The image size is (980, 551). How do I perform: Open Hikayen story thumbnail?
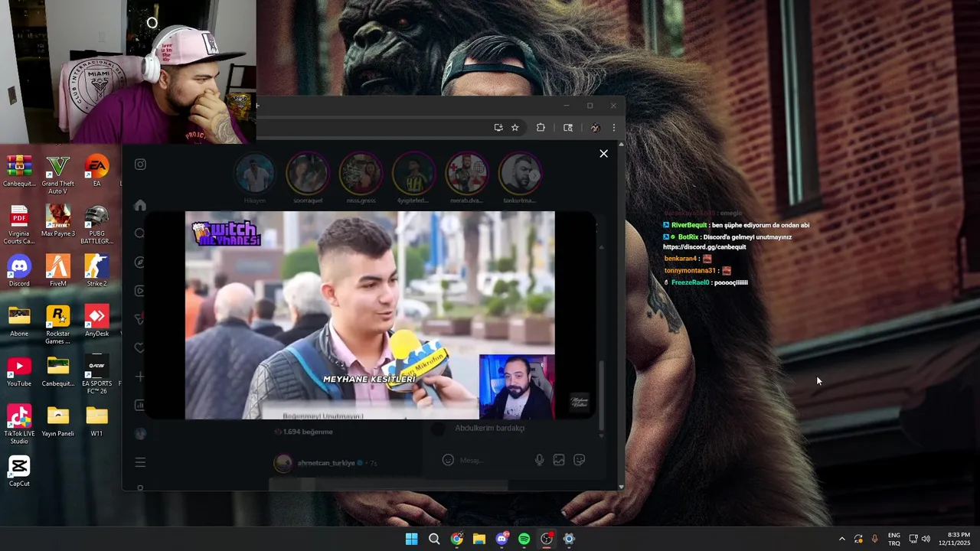coord(254,174)
